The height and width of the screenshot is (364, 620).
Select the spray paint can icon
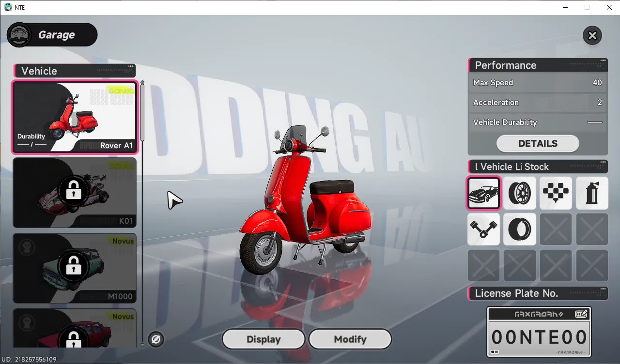pos(592,193)
